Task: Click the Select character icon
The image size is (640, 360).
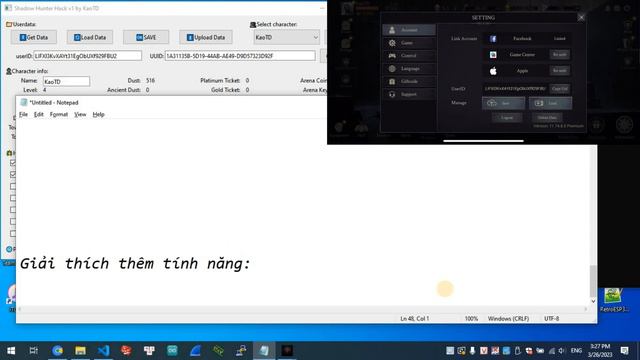Action: tap(253, 24)
